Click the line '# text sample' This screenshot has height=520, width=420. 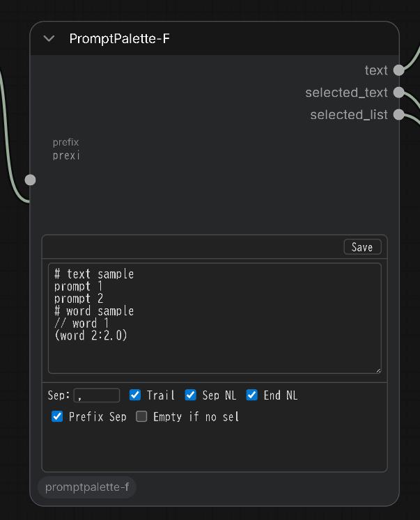click(x=94, y=274)
